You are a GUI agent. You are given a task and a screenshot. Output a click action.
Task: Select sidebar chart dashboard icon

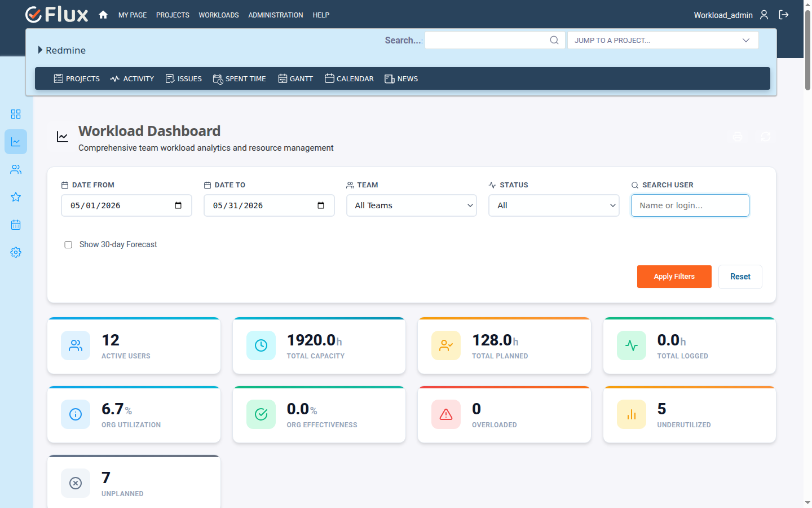(16, 142)
